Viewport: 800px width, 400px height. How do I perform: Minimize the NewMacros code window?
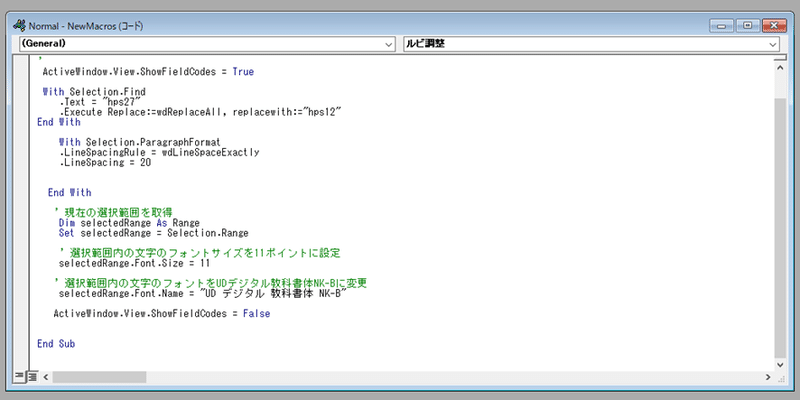721,26
